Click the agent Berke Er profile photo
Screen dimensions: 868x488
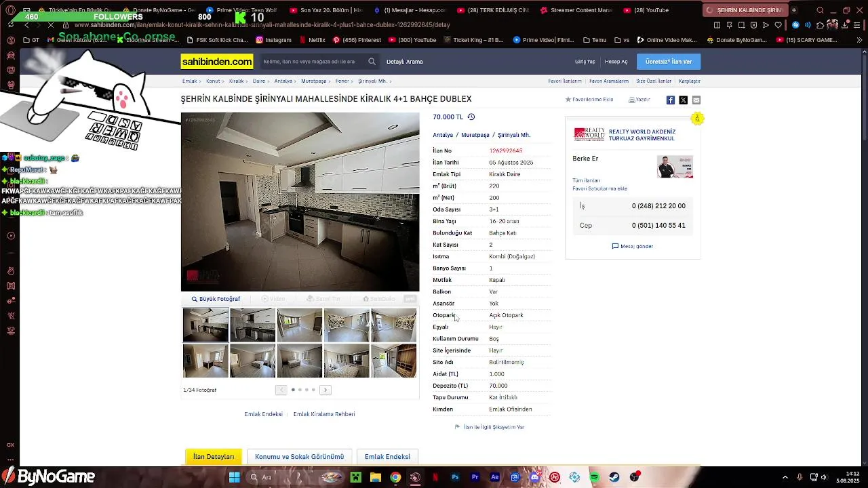tap(675, 167)
